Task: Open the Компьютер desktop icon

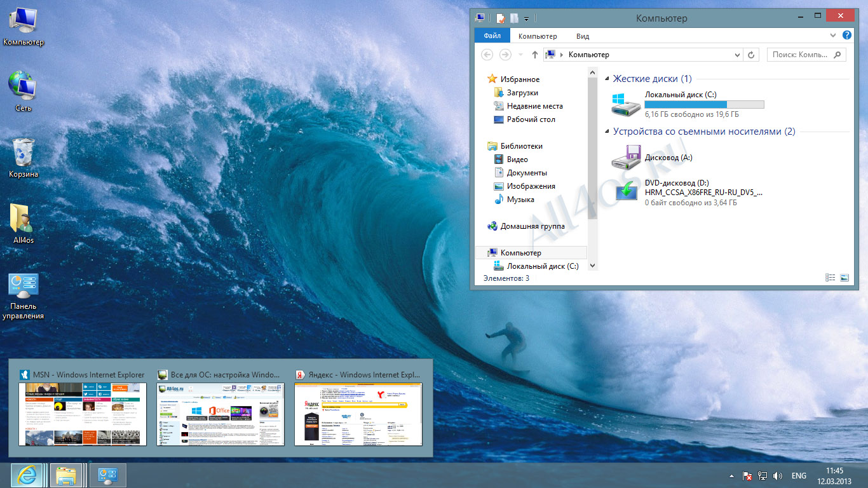Action: point(24,27)
